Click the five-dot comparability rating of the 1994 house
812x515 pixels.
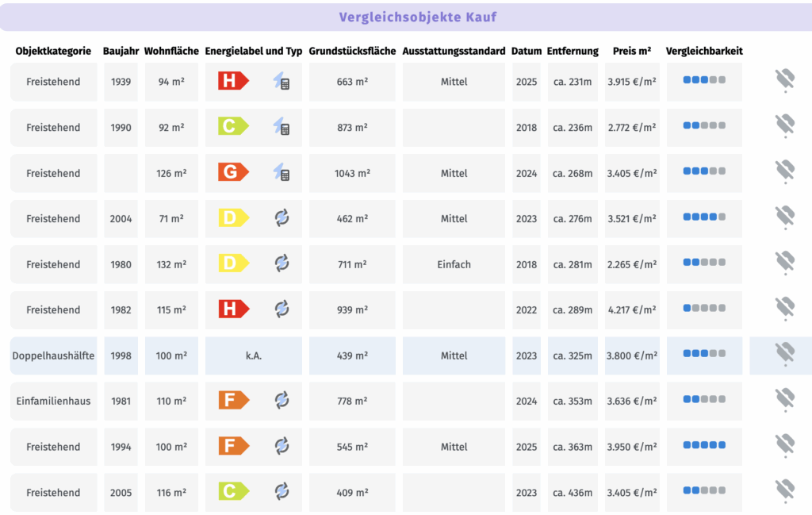click(x=704, y=445)
